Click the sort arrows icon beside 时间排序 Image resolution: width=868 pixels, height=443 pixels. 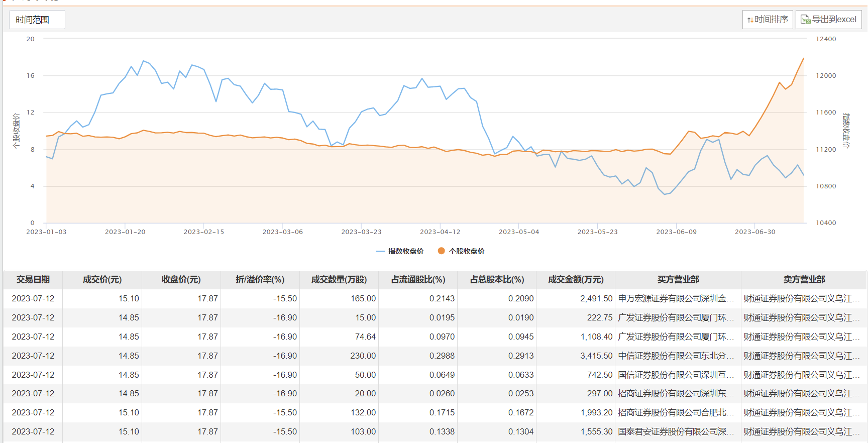point(750,20)
